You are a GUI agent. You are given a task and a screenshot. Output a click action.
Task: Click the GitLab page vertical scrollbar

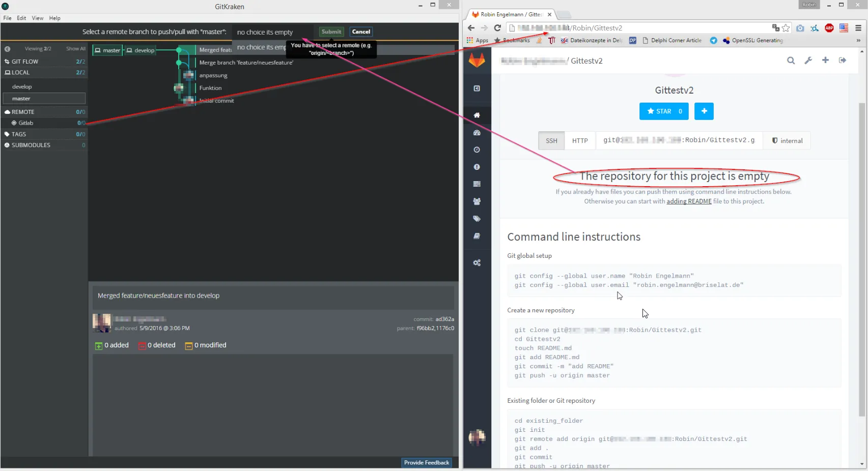click(x=862, y=259)
